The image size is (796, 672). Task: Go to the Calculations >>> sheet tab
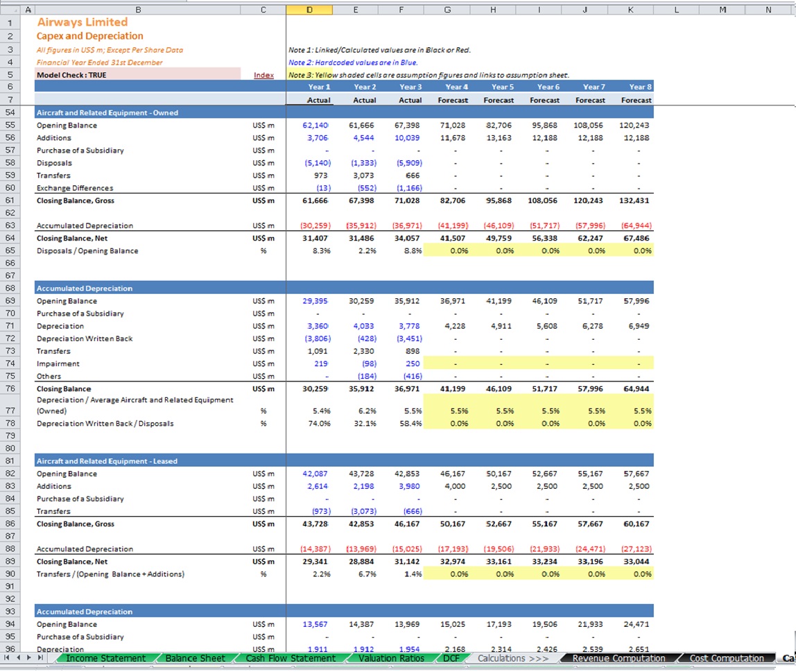[512, 658]
